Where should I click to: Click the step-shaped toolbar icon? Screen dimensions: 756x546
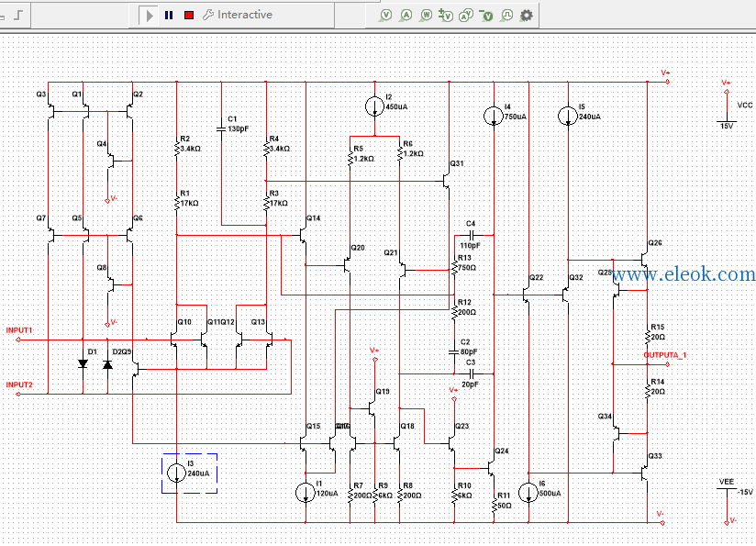click(x=18, y=15)
